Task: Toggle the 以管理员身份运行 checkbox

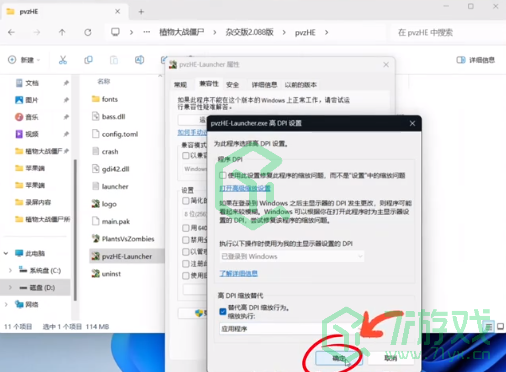Action: [x=186, y=252]
